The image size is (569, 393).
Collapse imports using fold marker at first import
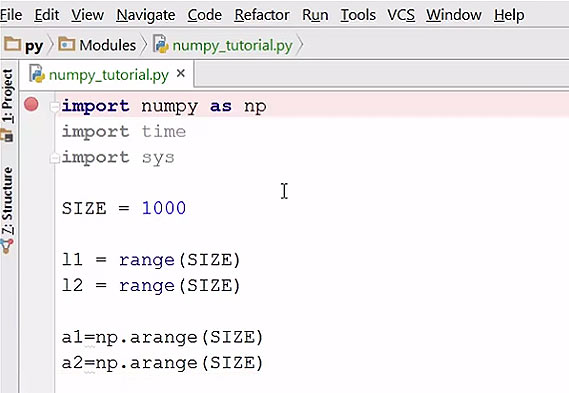[54, 106]
